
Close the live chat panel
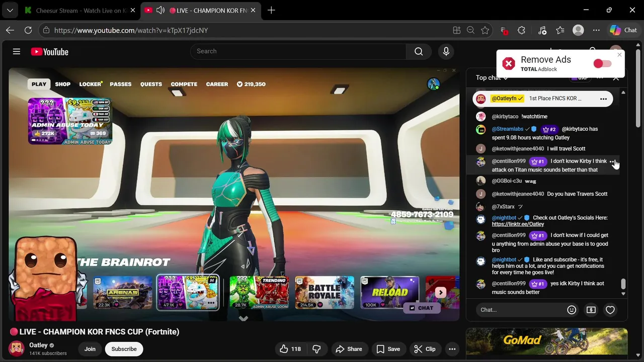tap(616, 78)
